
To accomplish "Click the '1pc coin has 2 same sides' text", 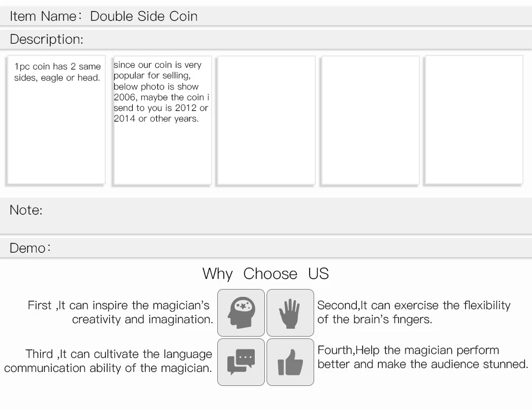I will (57, 72).
